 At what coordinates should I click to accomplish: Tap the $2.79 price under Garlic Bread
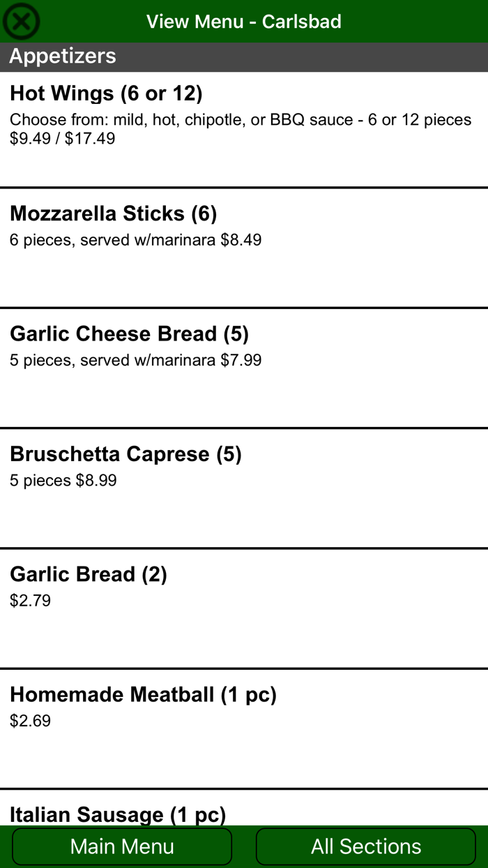(x=30, y=600)
